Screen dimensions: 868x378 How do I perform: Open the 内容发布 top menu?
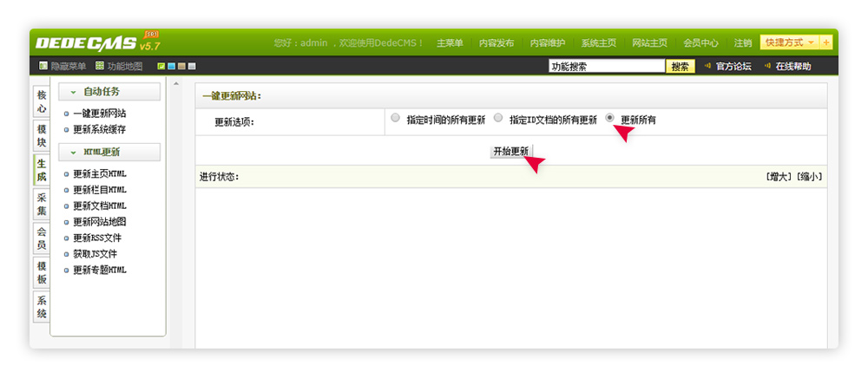pyautogui.click(x=496, y=42)
